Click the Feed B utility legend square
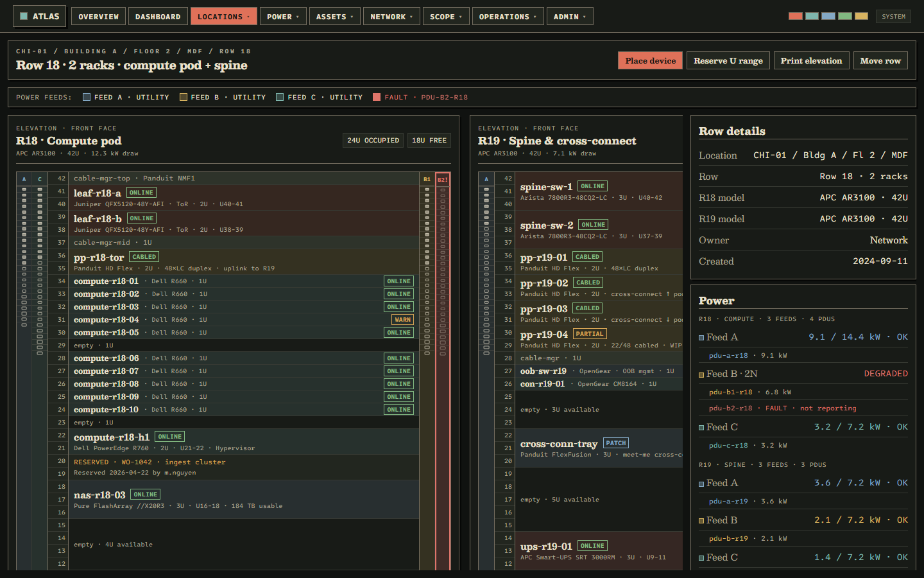Screen dimensions: 924x578 [184, 97]
